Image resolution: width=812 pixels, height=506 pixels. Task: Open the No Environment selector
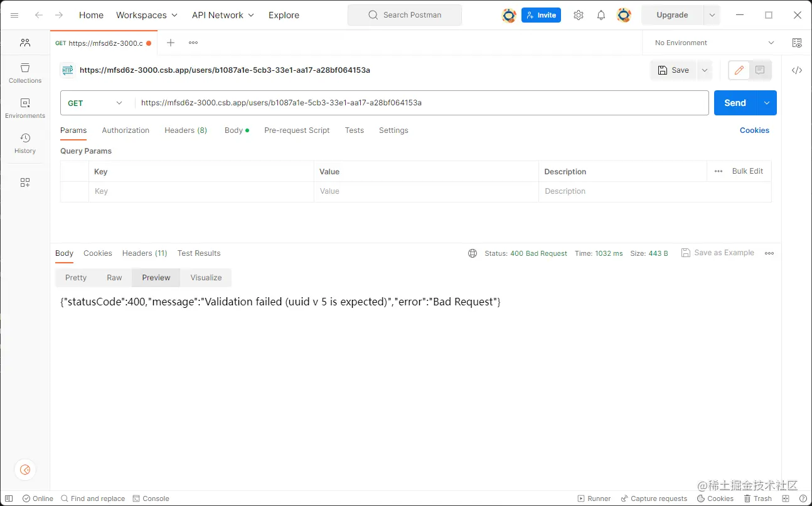pyautogui.click(x=714, y=43)
